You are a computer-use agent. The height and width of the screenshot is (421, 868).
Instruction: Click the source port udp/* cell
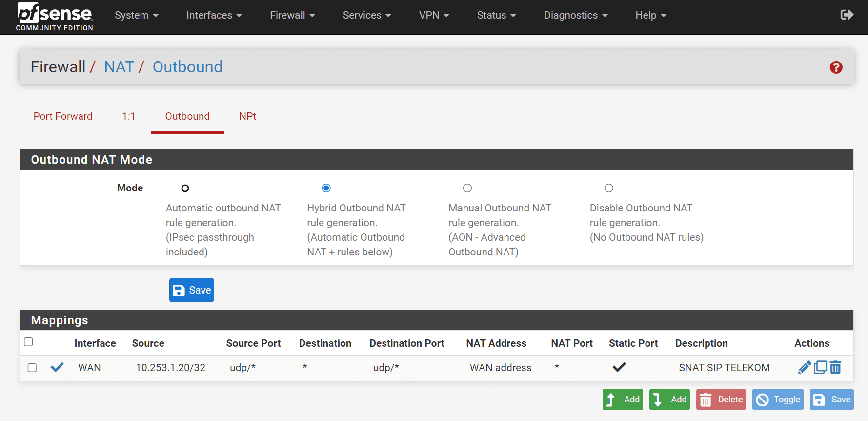point(242,368)
